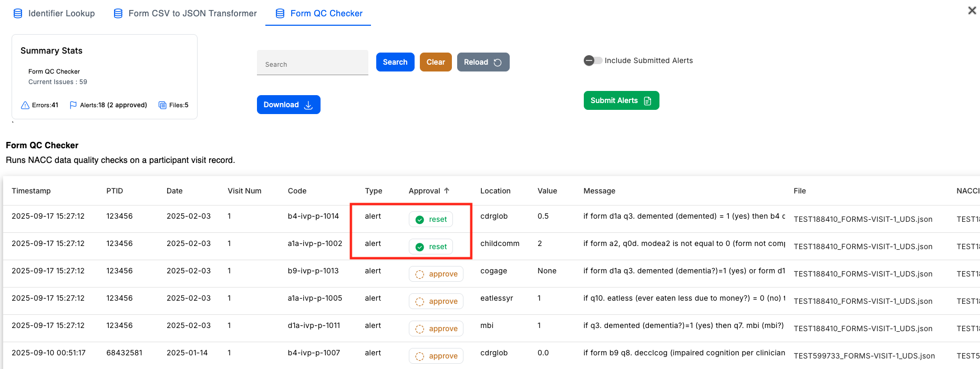Click the Alerts flag icon
Image resolution: width=980 pixels, height=369 pixels.
pyautogui.click(x=73, y=105)
